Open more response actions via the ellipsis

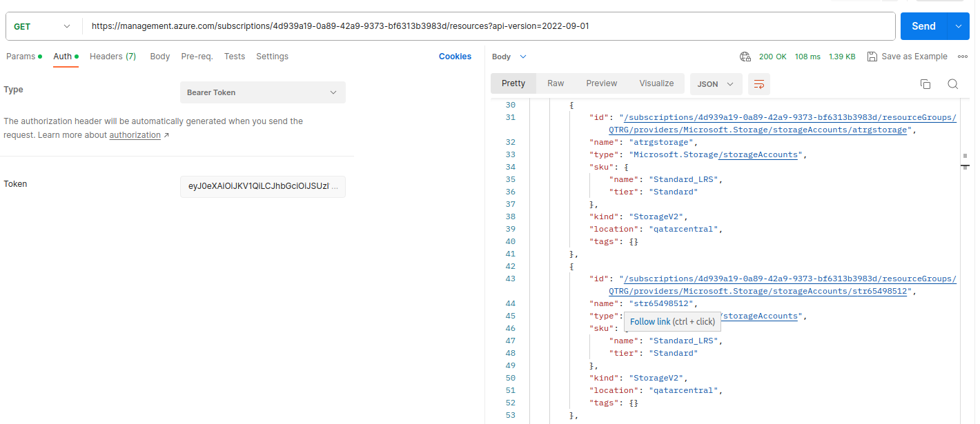963,57
